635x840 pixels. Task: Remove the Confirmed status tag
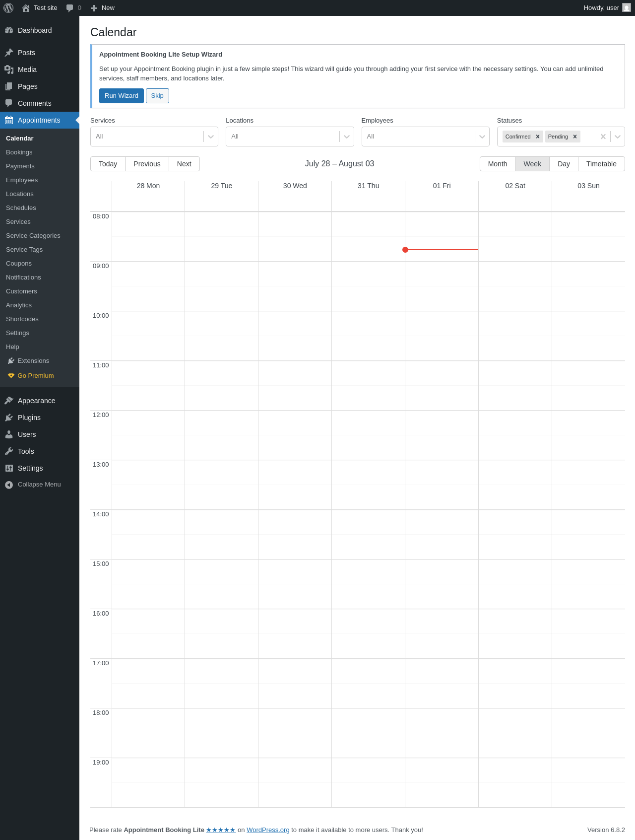(537, 137)
